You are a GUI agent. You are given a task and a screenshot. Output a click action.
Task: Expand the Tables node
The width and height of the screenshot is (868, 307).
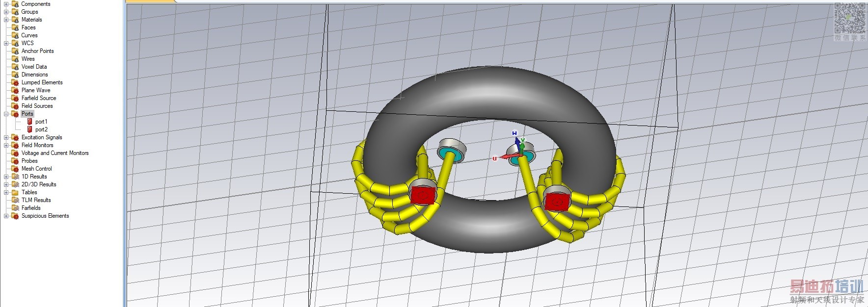pos(6,192)
